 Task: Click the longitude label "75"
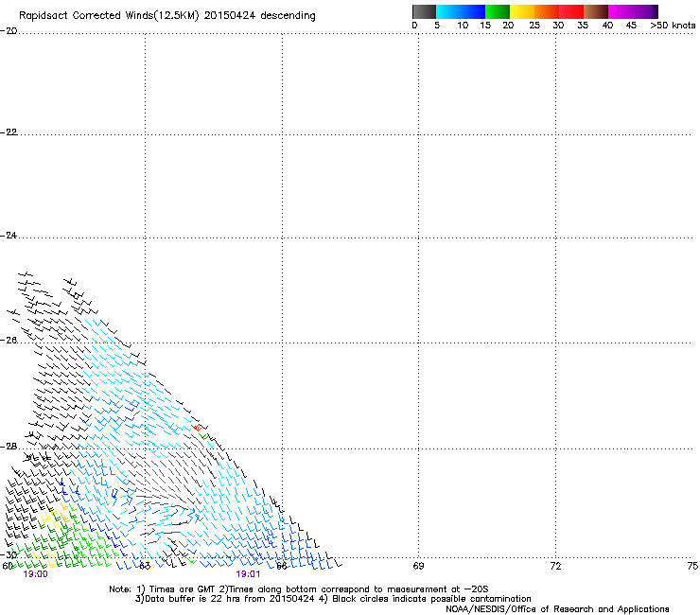click(x=692, y=567)
